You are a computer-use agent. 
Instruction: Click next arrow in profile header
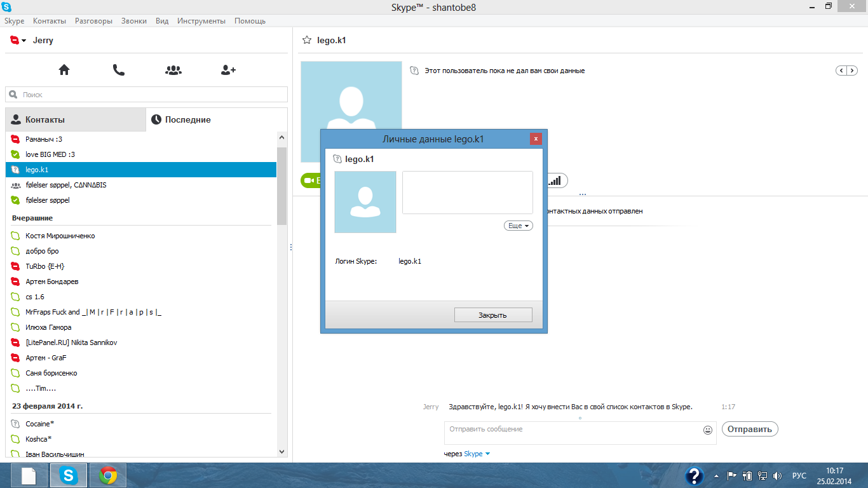tap(852, 71)
